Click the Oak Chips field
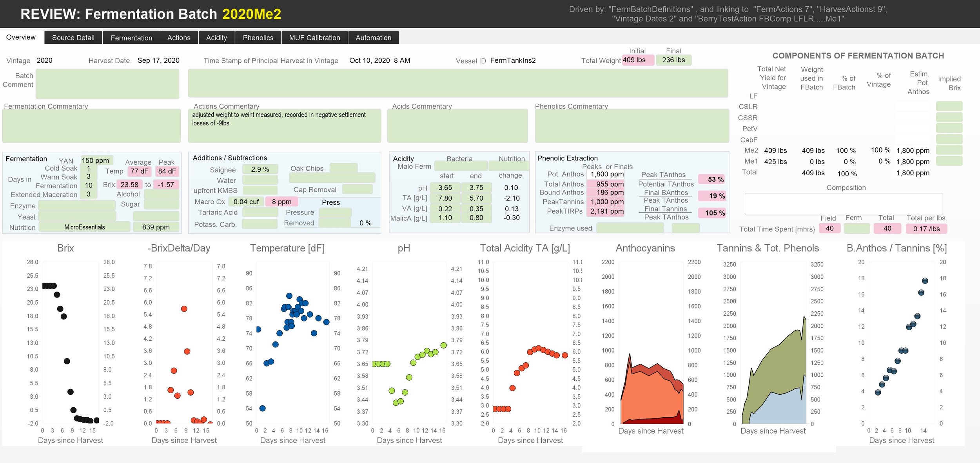The image size is (980, 463). pyautogui.click(x=343, y=168)
